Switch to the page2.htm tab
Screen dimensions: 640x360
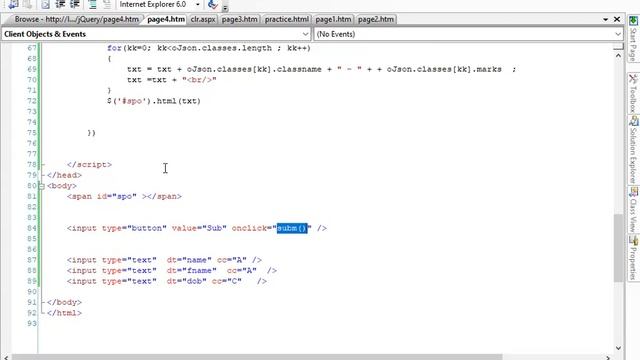coord(376,19)
